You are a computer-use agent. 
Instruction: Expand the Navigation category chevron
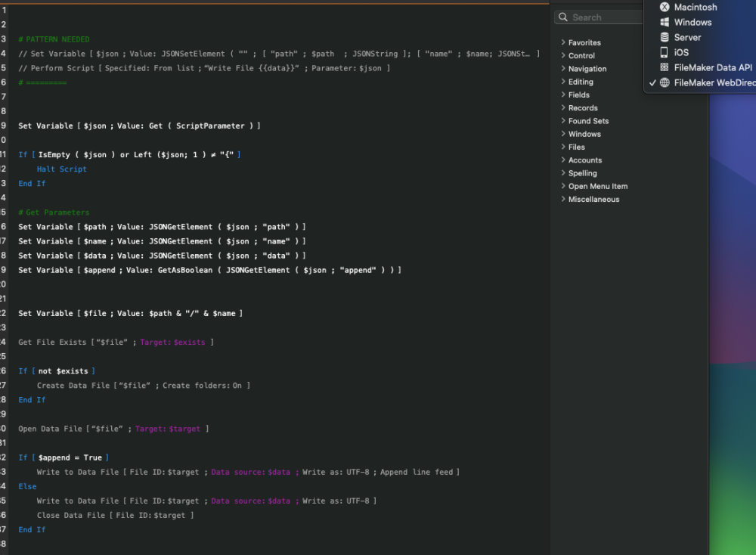[x=563, y=69]
